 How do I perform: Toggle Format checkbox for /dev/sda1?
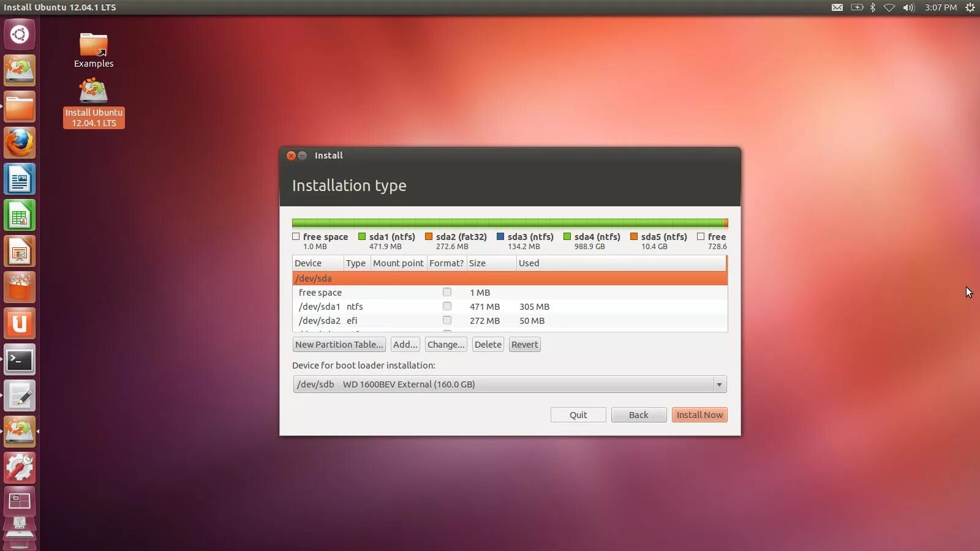(447, 306)
